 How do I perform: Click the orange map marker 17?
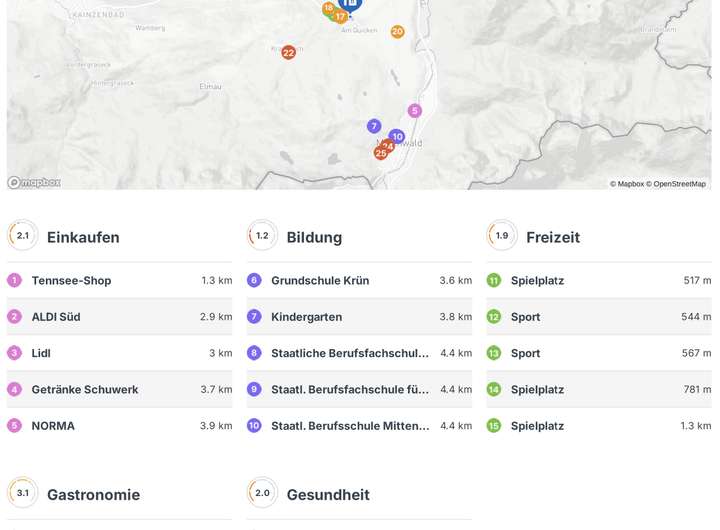coord(341,17)
